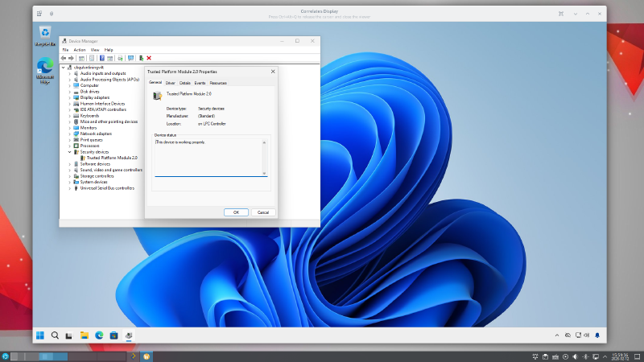644x362 pixels.
Task: Collapse the root computer node in tree
Action: [x=64, y=68]
